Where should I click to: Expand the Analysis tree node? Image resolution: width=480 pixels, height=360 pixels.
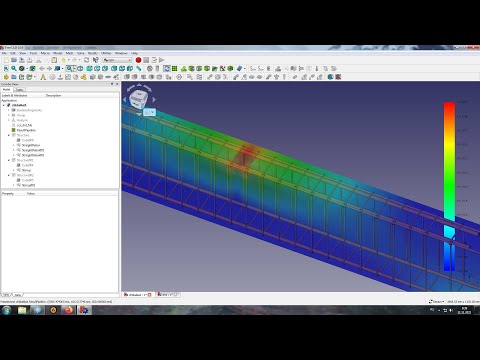9,120
